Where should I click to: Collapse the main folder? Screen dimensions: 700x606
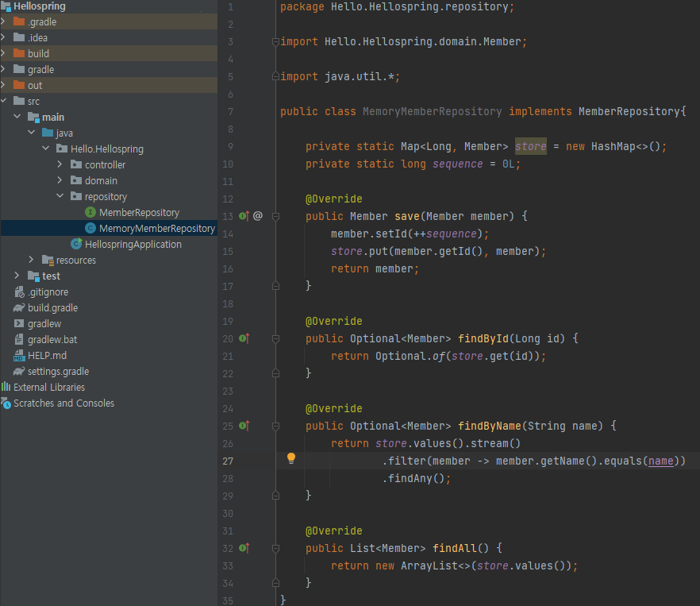[x=17, y=117]
